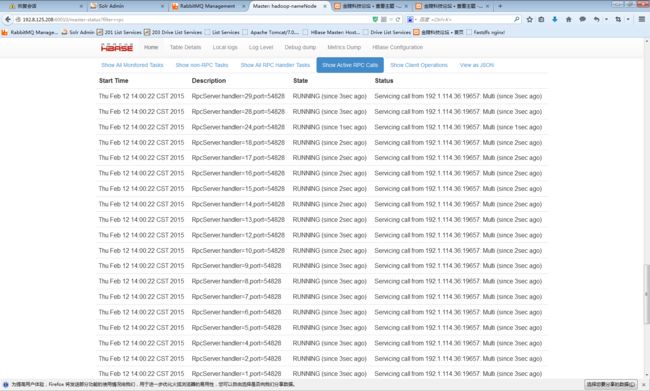Open Apache Tomcat/7.0 bookmark
This screenshot has height=391, width=650.
271,32
